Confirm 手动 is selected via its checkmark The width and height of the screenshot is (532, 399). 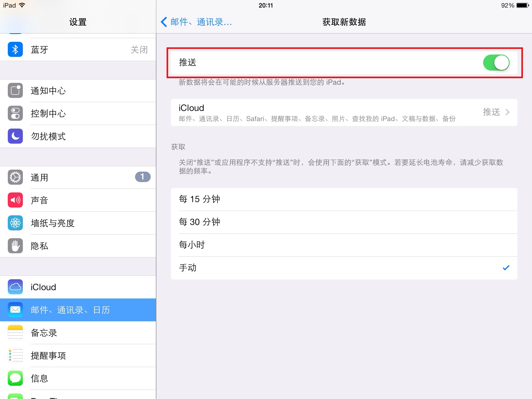point(505,268)
